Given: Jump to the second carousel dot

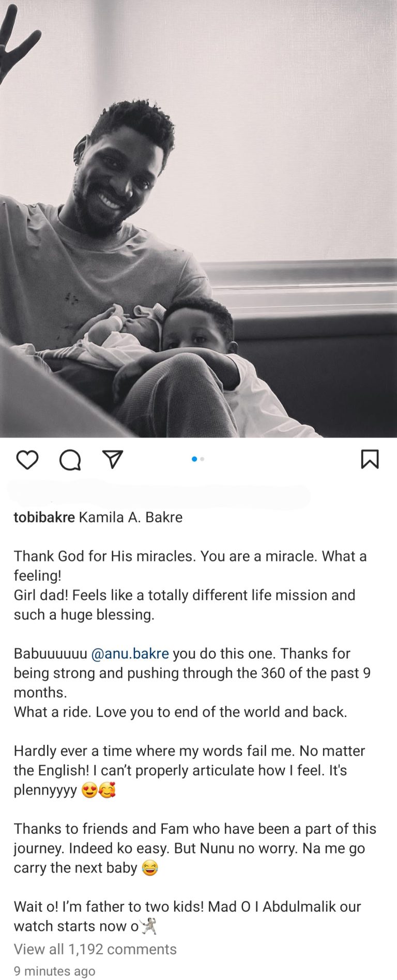Looking at the screenshot, I should [202, 459].
